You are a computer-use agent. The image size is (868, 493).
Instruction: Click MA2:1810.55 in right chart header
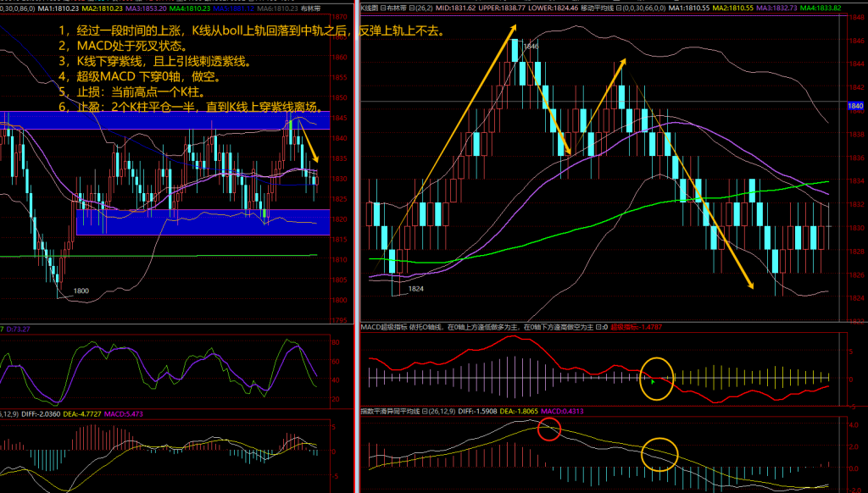click(x=732, y=8)
